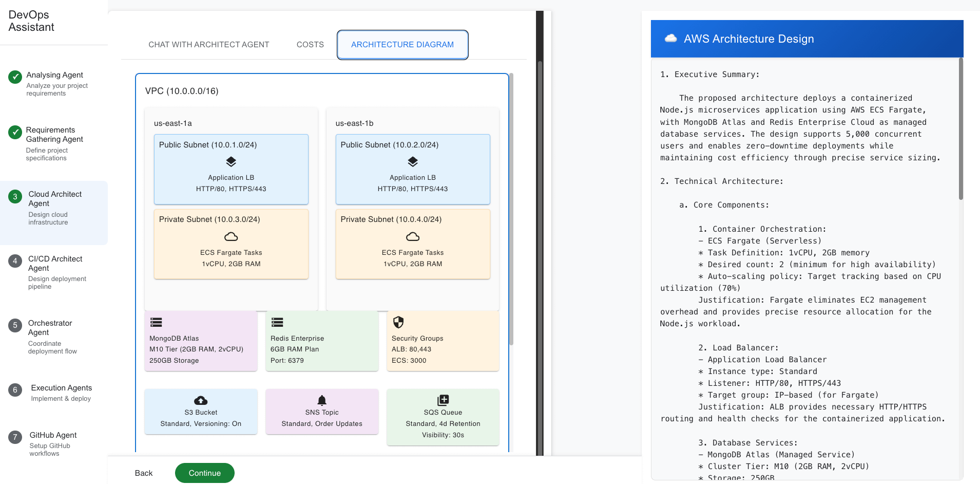Click the 6GB RAM Plan text

295,349
